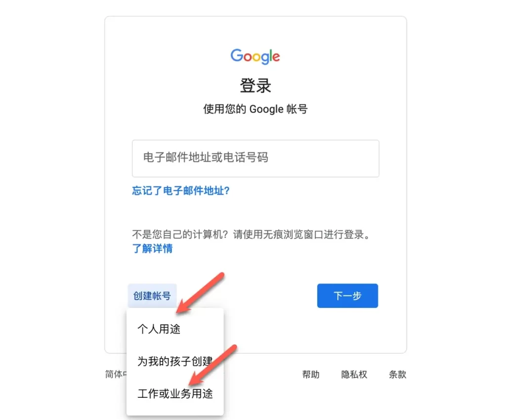Open the 隐私权 footer link

click(354, 375)
